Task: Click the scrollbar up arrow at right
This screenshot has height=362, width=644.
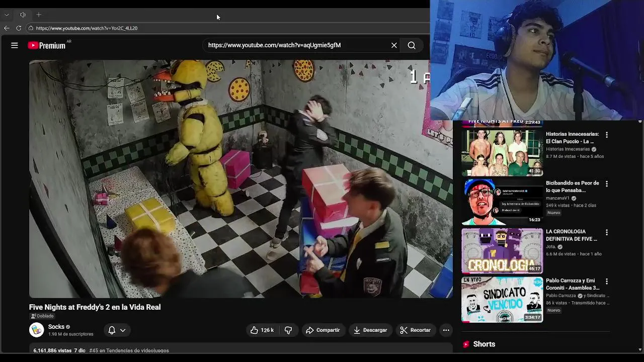Action: [640, 121]
